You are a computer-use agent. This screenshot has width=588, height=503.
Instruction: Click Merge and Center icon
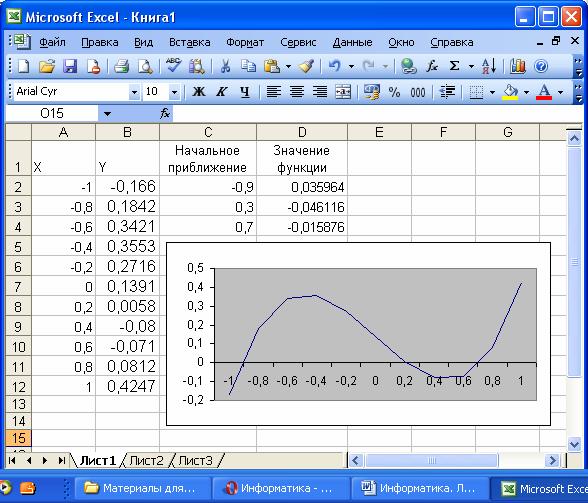click(x=343, y=92)
